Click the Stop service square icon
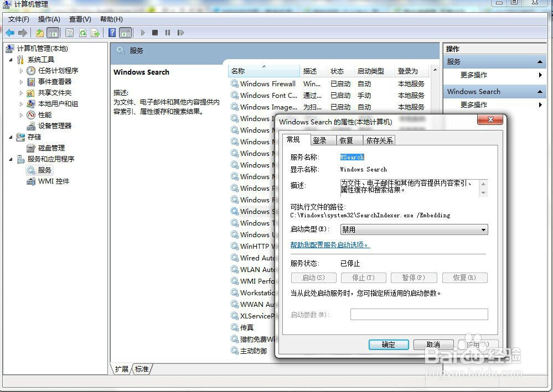The width and height of the screenshot is (553, 392). pyautogui.click(x=155, y=33)
